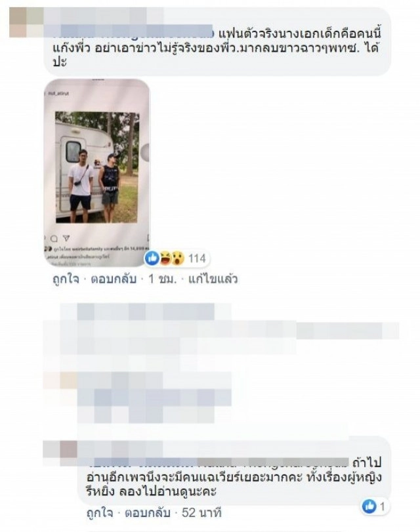Click the Instagram comment bubble icon in the attached image
Image resolution: width=420 pixels, height=532 pixels.
coord(54,239)
